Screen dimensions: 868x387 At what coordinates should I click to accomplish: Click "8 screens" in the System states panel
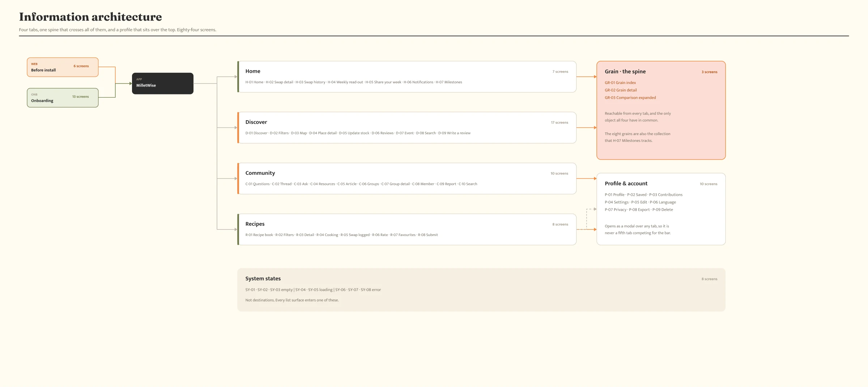point(710,279)
